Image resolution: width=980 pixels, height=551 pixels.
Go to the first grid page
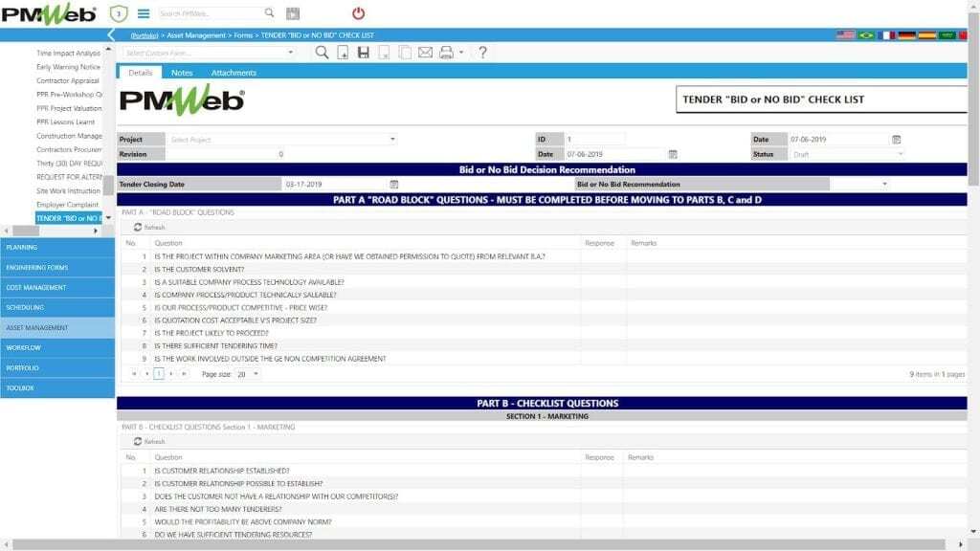tap(134, 374)
